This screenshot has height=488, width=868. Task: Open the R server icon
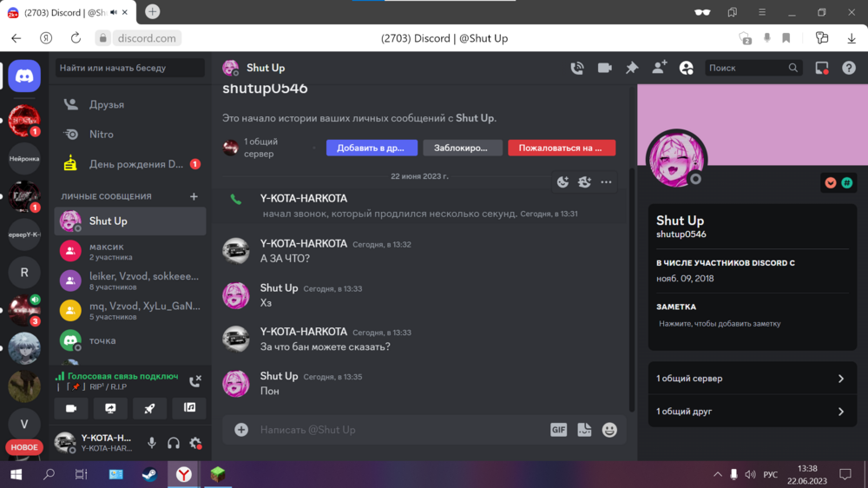pos(24,273)
